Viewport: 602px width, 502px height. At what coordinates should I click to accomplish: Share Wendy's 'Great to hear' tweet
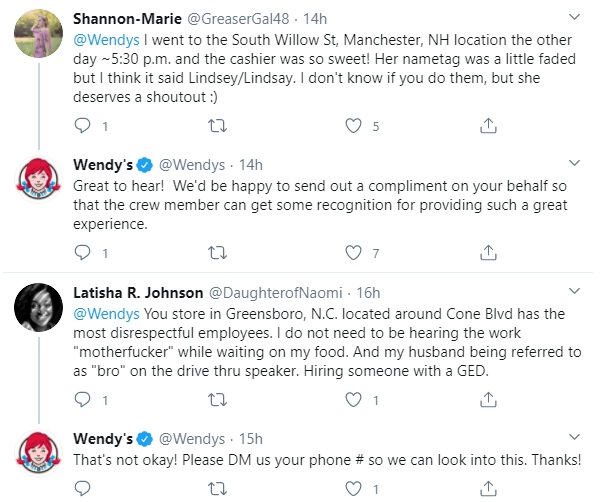488,252
